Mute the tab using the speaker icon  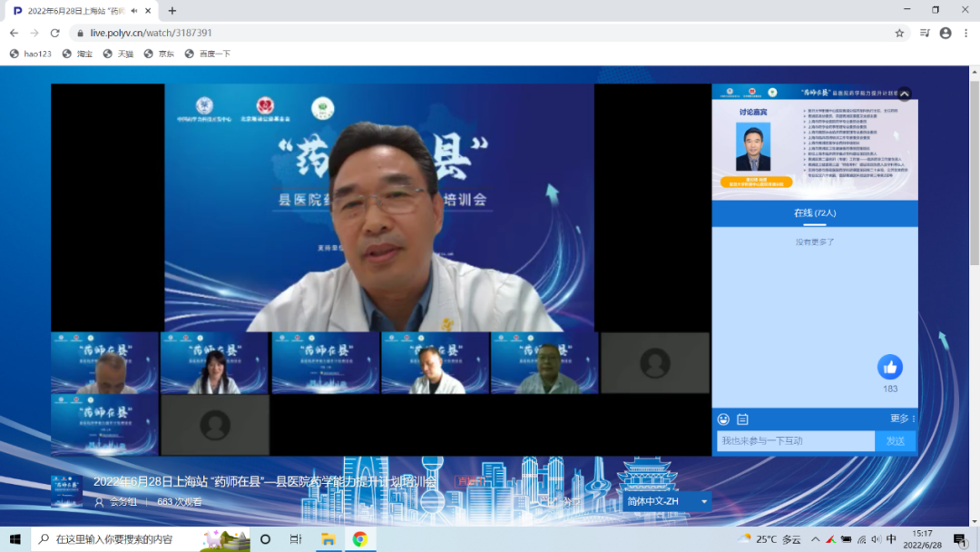[134, 11]
